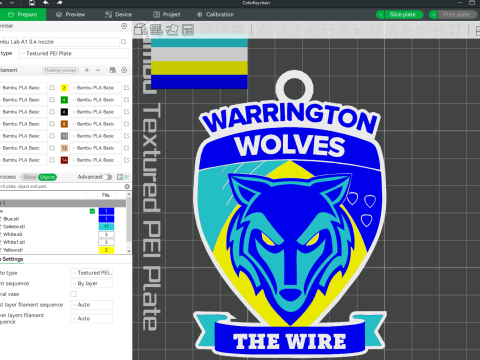The image size is (480, 360).
Task: Open First layer filament sequence Auto dropdown
Action: click(x=92, y=305)
